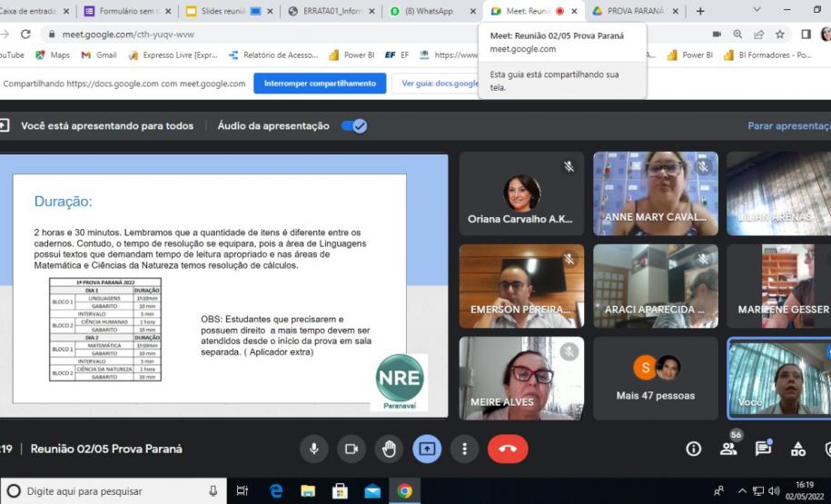Open the activities panel
831x504 pixels.
pos(798,449)
